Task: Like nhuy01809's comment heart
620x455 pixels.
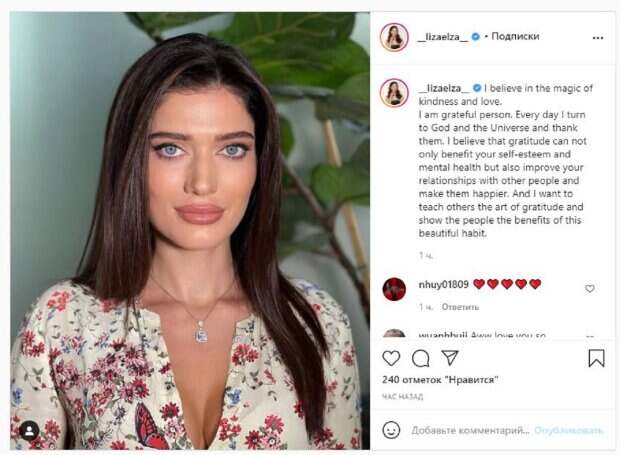Action: tap(590, 289)
